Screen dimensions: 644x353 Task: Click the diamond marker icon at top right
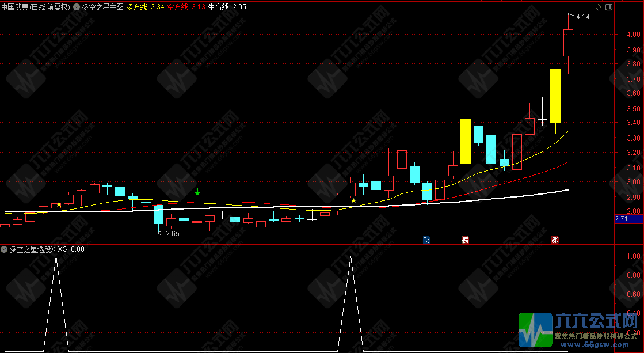pyautogui.click(x=599, y=7)
